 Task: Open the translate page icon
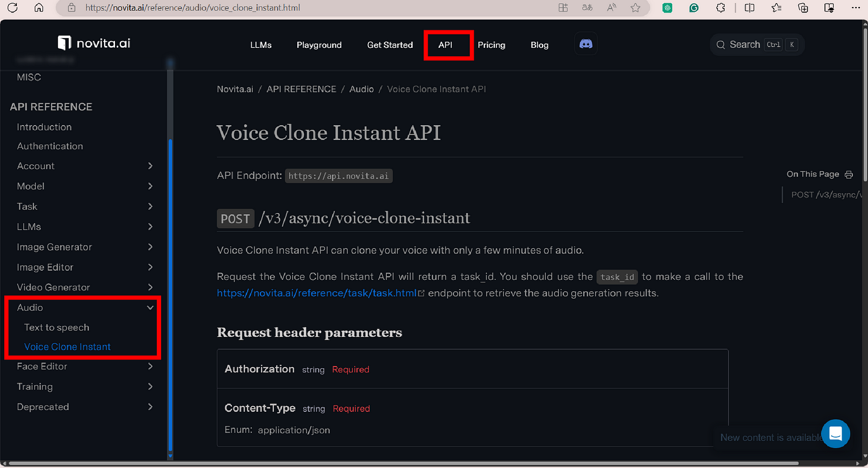pyautogui.click(x=587, y=8)
